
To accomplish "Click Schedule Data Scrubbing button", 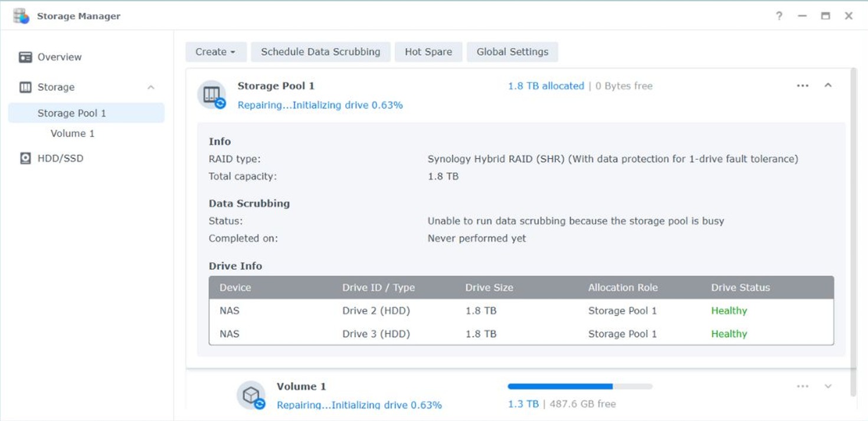I will (320, 52).
